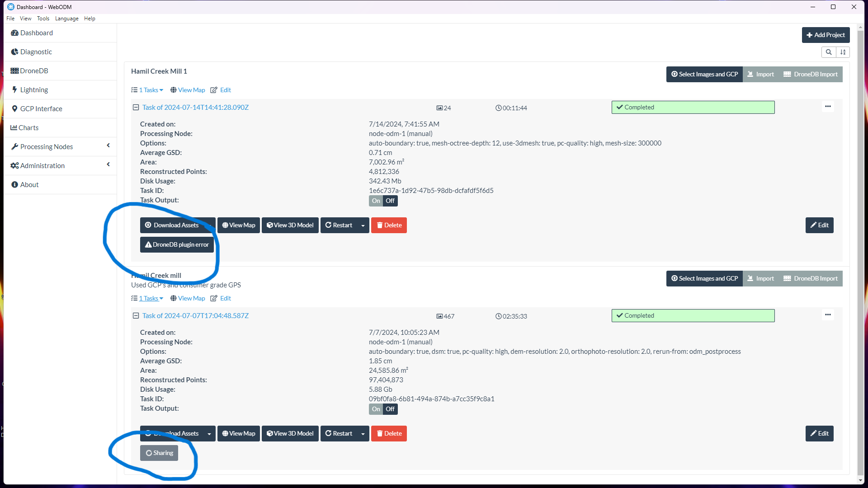Turn Task Output Off on the first task
Viewport: 868px width, 488px height.
coord(390,201)
